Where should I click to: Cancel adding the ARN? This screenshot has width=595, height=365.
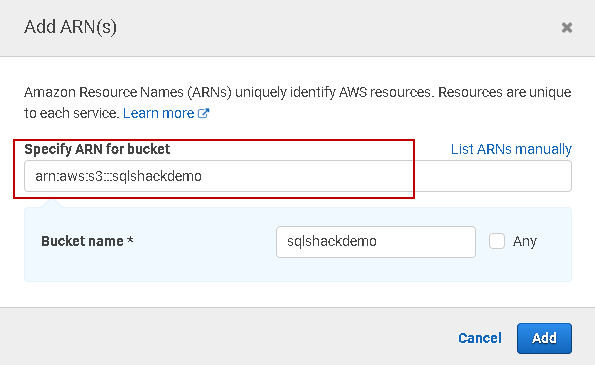coord(480,338)
